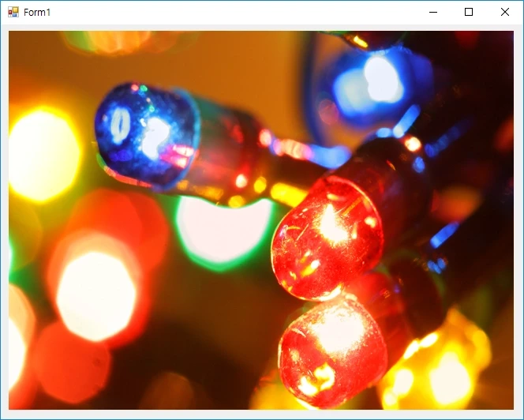
Task: Click the white-green bokeh blur in center
Action: click(x=221, y=229)
